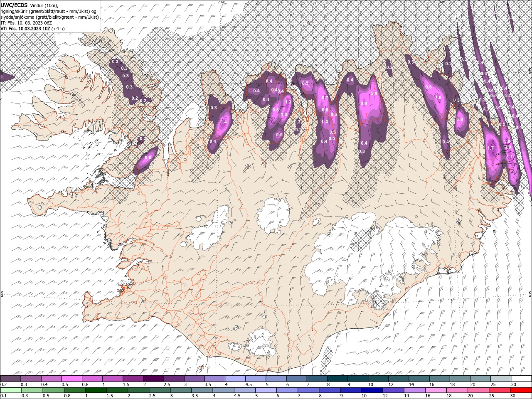The image size is (532, 399).
Task: Select the "slydda/snjókoma (grátt/bleikt/grænt - mm/1klst)" line
Action: click(x=49, y=17)
